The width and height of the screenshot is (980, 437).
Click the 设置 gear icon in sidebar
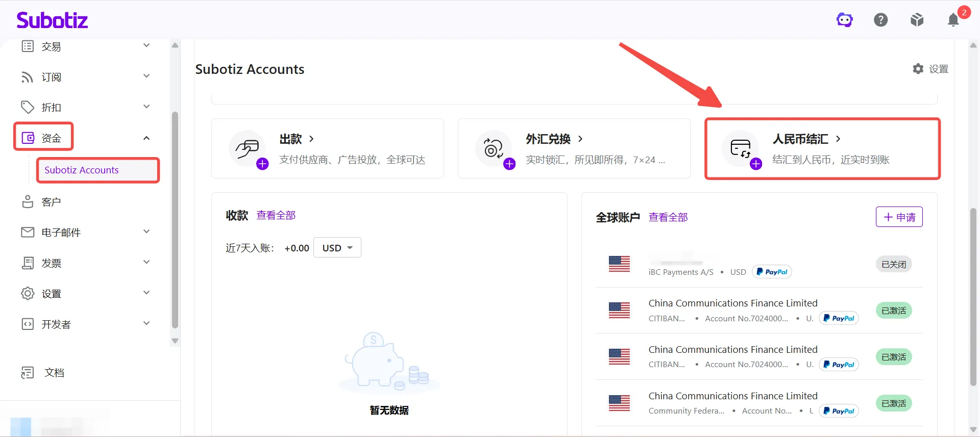click(x=28, y=294)
